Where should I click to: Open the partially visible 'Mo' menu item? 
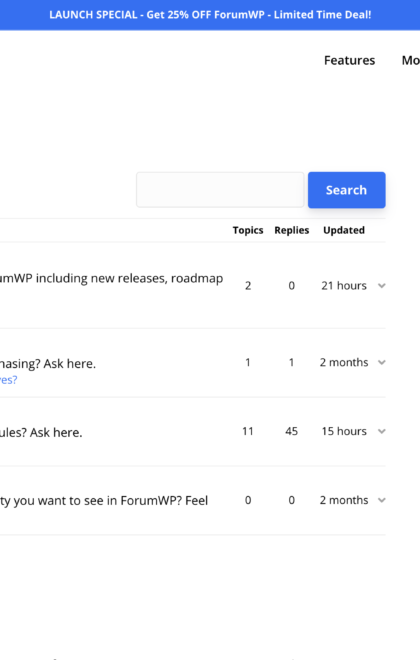(x=411, y=61)
